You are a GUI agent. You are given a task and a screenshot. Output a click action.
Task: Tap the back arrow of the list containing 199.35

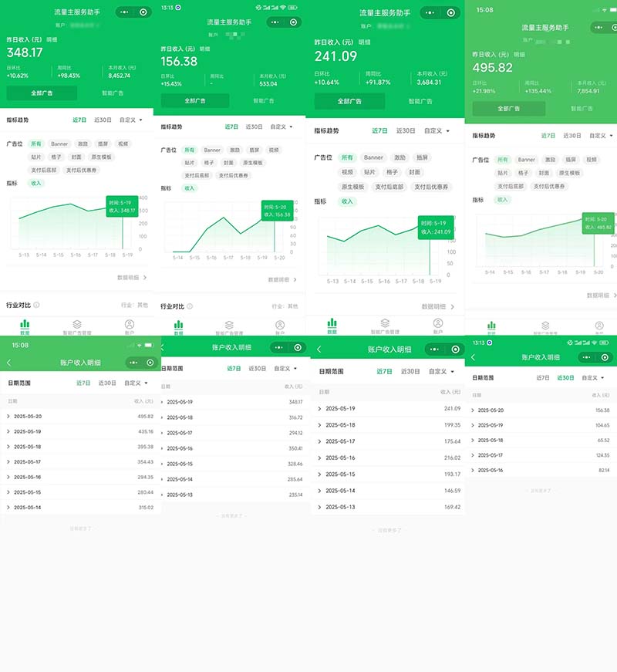click(319, 350)
